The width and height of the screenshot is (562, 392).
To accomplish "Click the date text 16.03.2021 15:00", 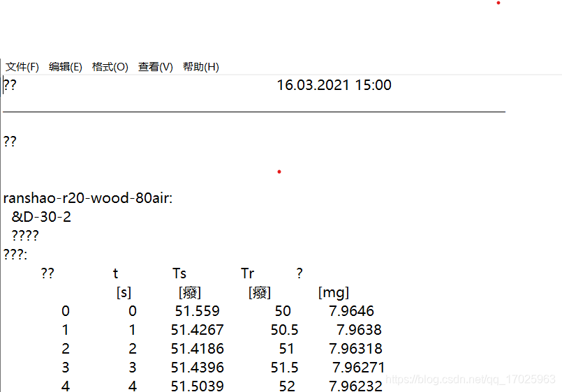I will pos(334,85).
